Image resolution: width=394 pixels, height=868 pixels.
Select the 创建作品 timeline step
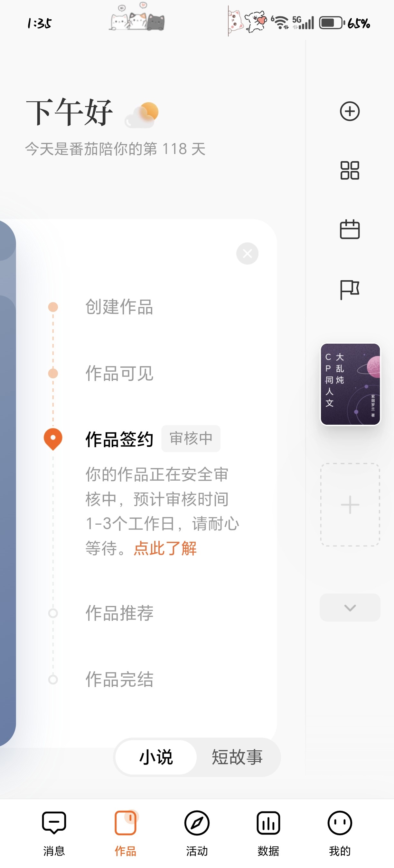pyautogui.click(x=119, y=307)
